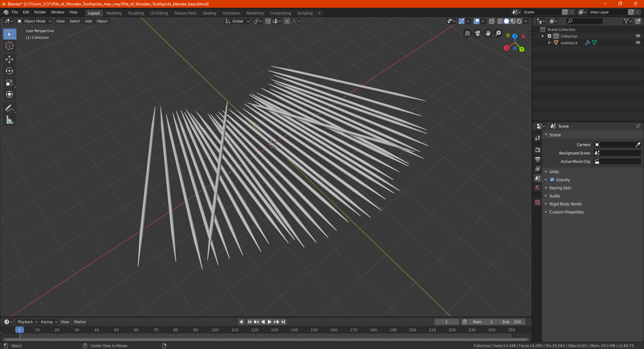Hide the toothstick object eye icon
This screenshot has height=349, width=644.
pos(638,43)
